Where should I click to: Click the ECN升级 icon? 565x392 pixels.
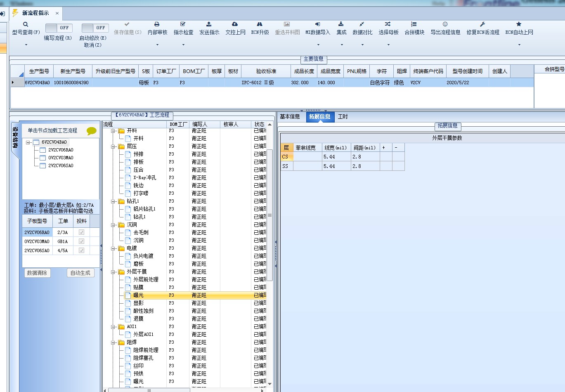(x=260, y=24)
